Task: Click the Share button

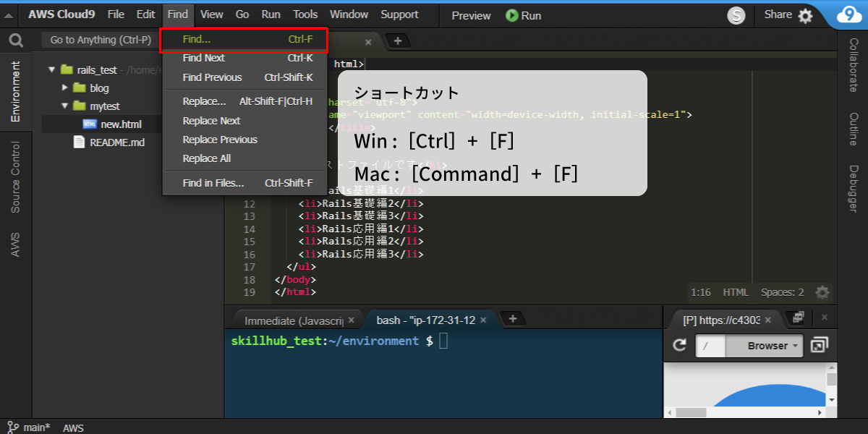Action: click(x=778, y=14)
